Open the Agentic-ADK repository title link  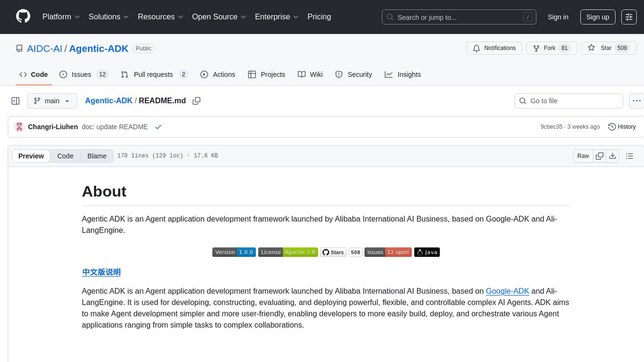pos(98,48)
